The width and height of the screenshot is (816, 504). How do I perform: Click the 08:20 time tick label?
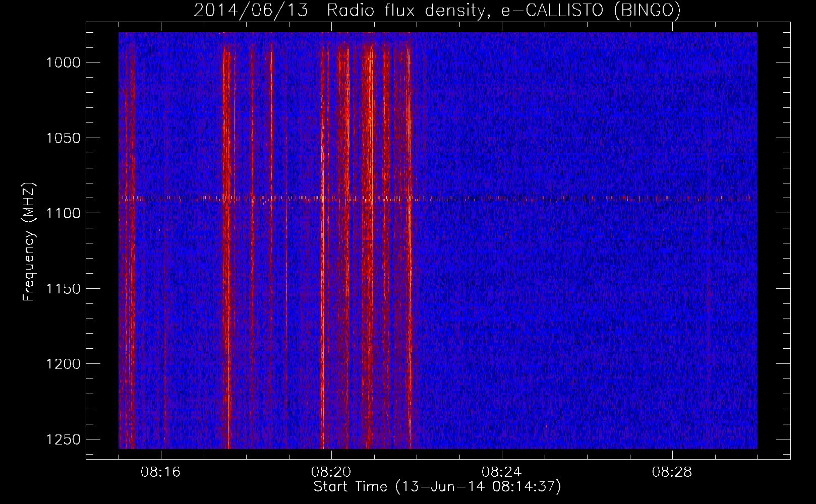coord(331,472)
